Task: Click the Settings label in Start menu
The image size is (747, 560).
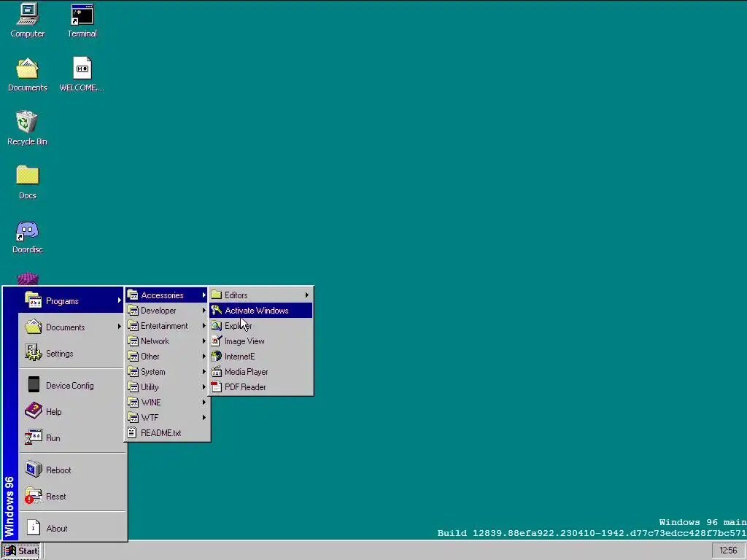Action: [60, 354]
